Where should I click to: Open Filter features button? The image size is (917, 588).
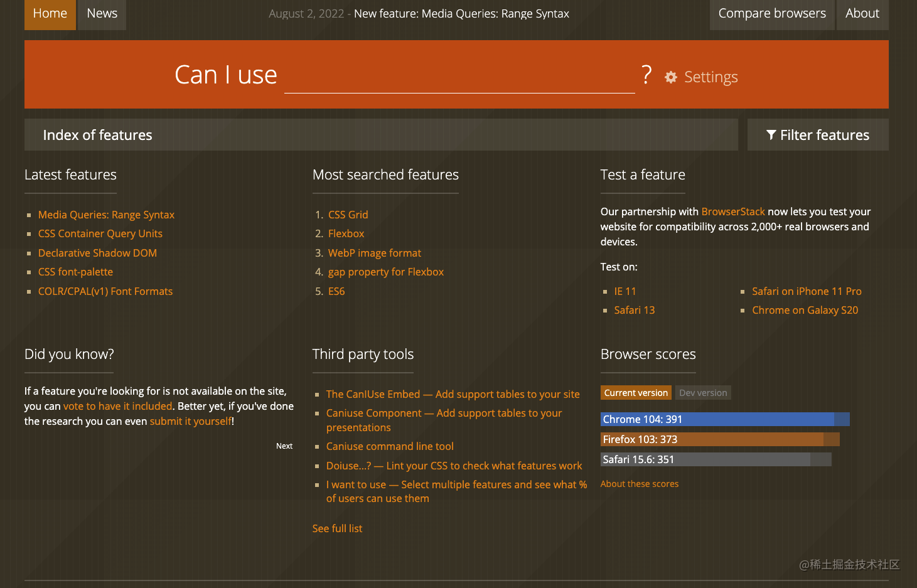pyautogui.click(x=818, y=135)
